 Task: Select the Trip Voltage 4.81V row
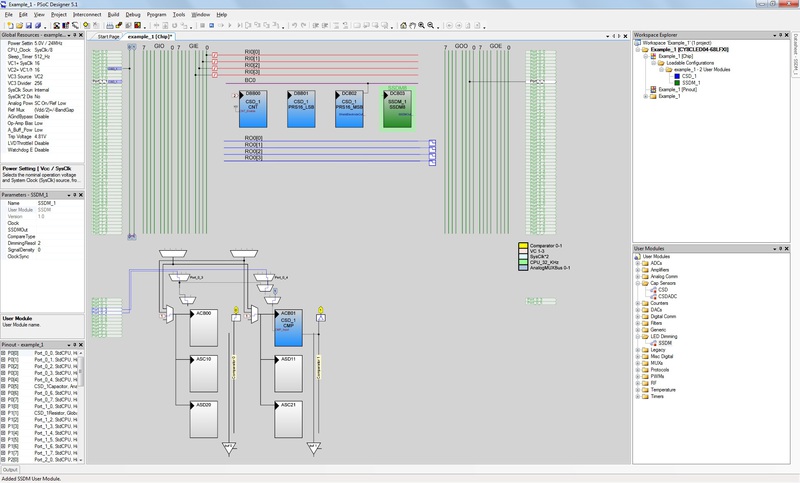click(x=42, y=137)
